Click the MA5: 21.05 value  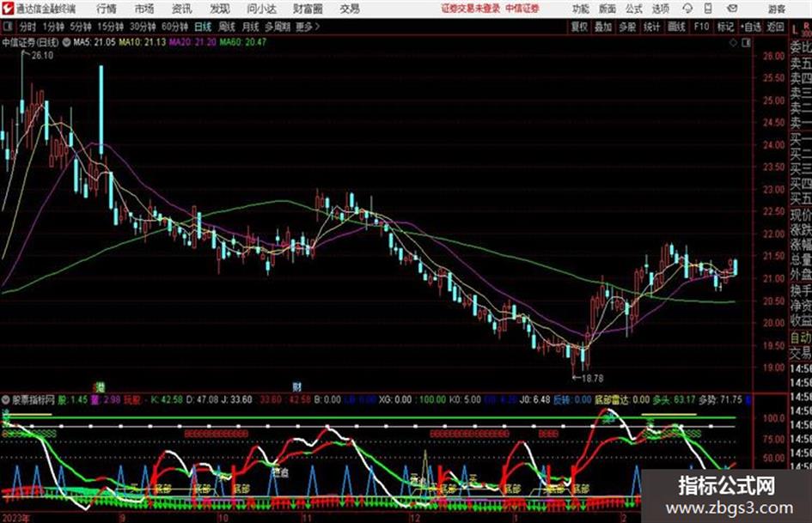click(x=95, y=42)
